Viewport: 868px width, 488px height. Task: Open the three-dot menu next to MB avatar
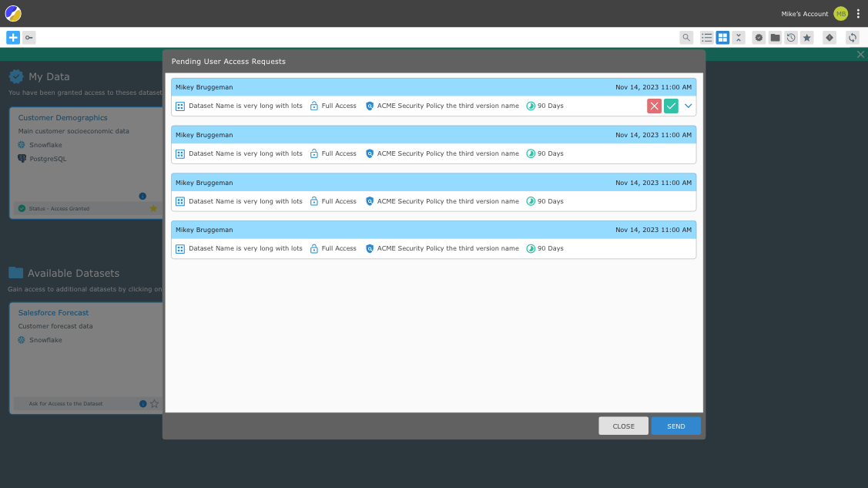point(858,14)
